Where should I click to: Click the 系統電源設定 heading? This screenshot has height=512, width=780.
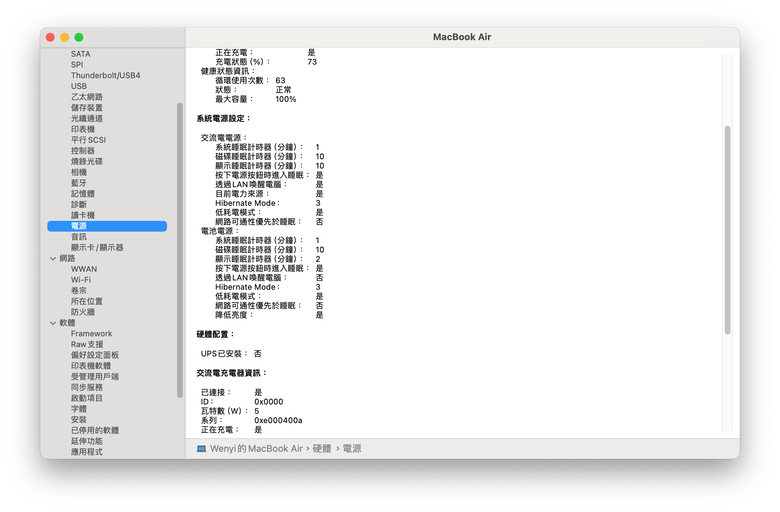(x=223, y=118)
